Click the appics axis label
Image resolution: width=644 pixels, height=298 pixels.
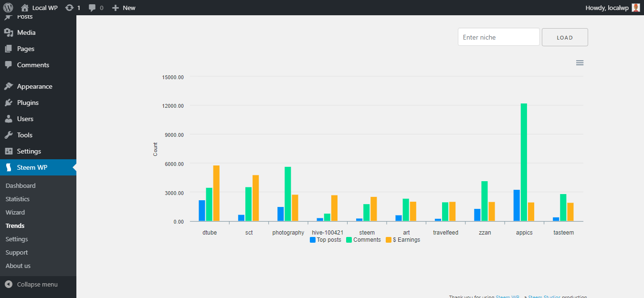[x=524, y=233]
